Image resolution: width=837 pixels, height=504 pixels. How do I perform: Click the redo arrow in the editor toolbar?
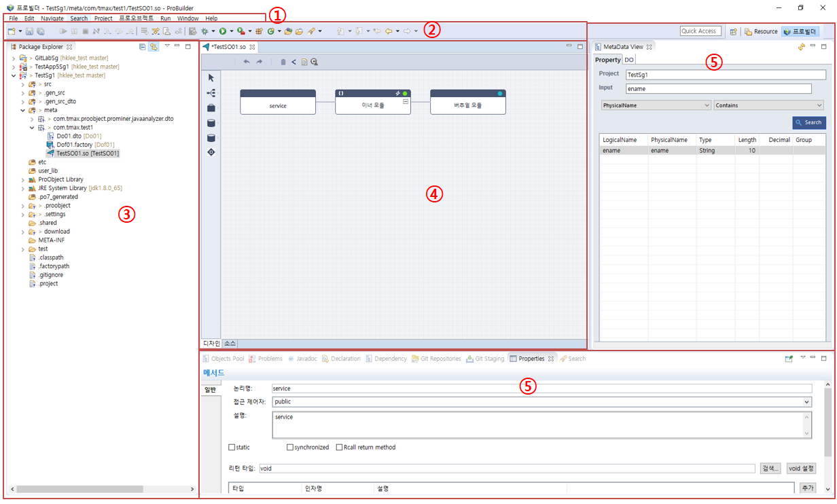point(259,62)
